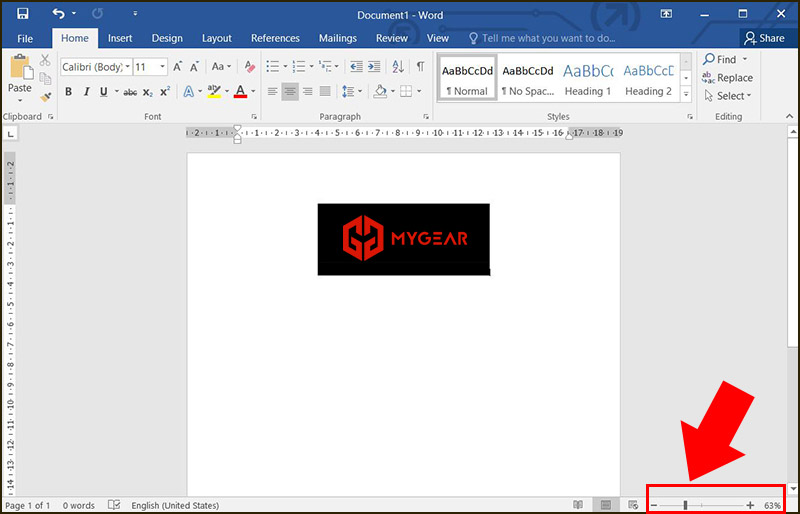The height and width of the screenshot is (514, 800).
Task: Switch to the Insert tab
Action: coord(120,38)
